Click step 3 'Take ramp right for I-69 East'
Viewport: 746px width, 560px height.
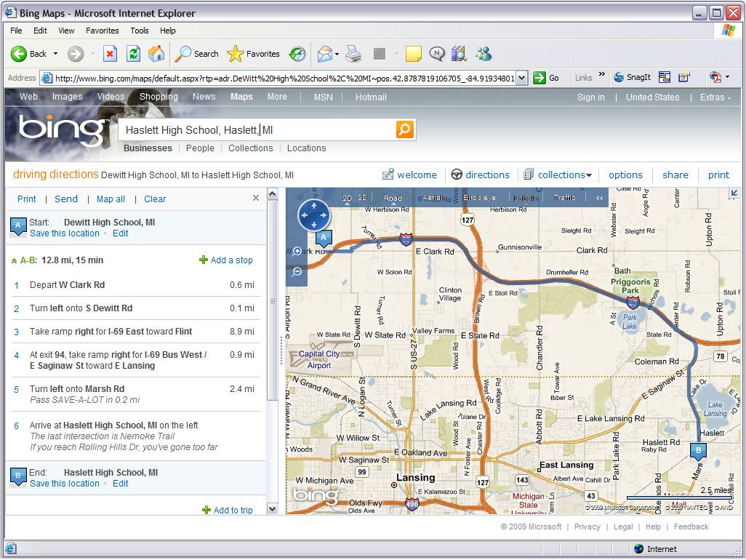(x=135, y=332)
